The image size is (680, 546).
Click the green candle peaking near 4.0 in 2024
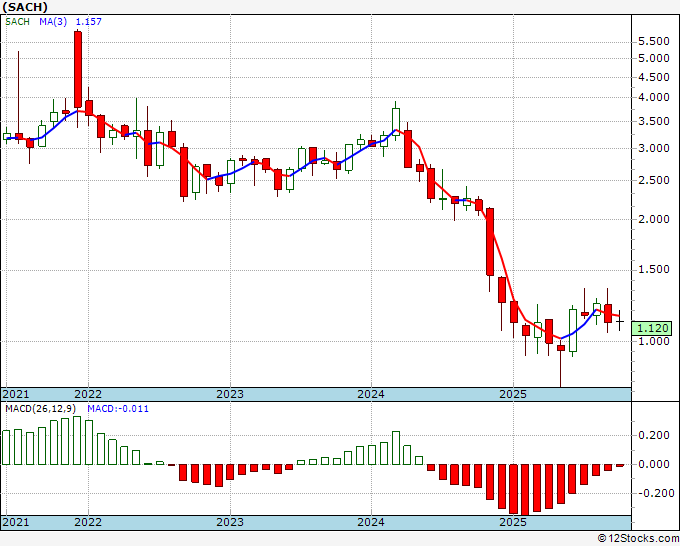(x=396, y=122)
